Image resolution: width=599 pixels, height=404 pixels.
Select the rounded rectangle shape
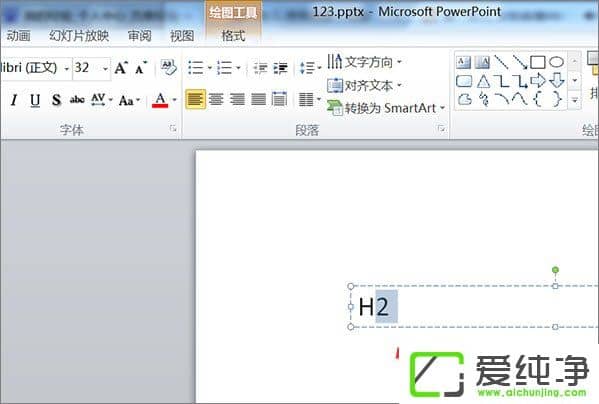point(464,81)
